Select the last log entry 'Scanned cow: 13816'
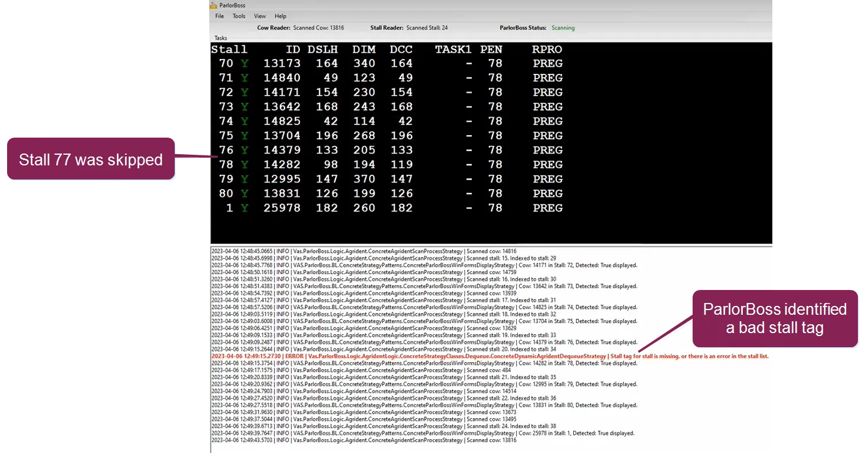Screen dimensions: 868x453 pyautogui.click(x=364, y=441)
